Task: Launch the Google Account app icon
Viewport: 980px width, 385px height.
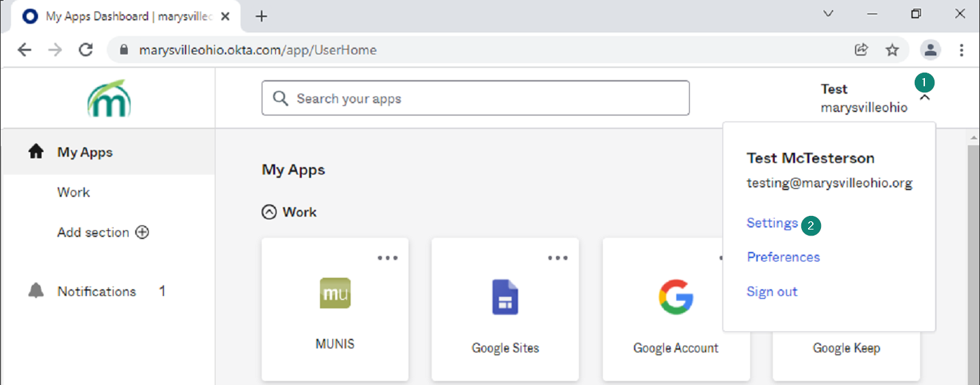Action: click(x=676, y=297)
